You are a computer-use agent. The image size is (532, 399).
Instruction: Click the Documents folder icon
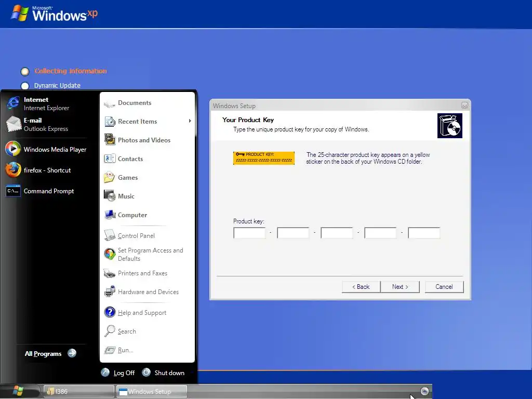pyautogui.click(x=109, y=103)
